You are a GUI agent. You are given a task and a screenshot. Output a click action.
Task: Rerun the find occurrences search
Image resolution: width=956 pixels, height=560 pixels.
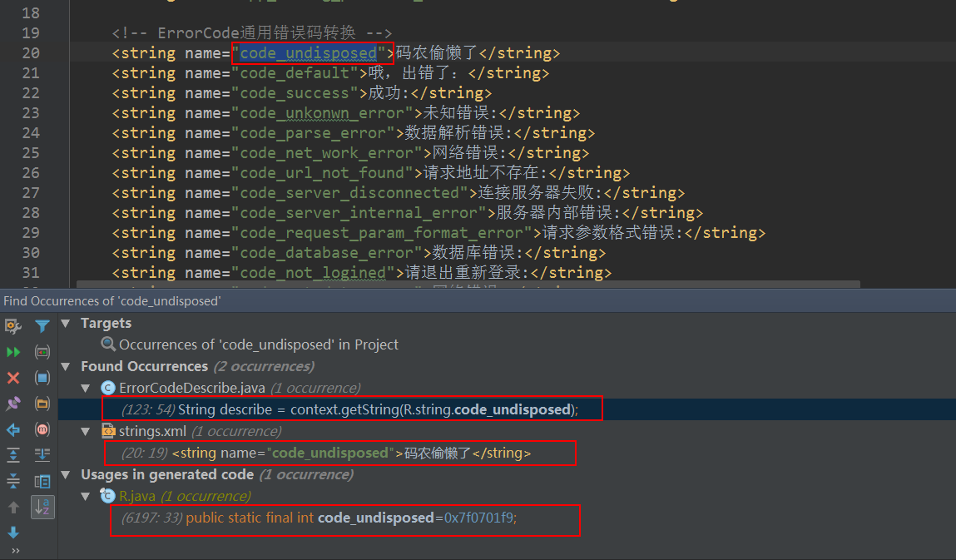[x=13, y=352]
